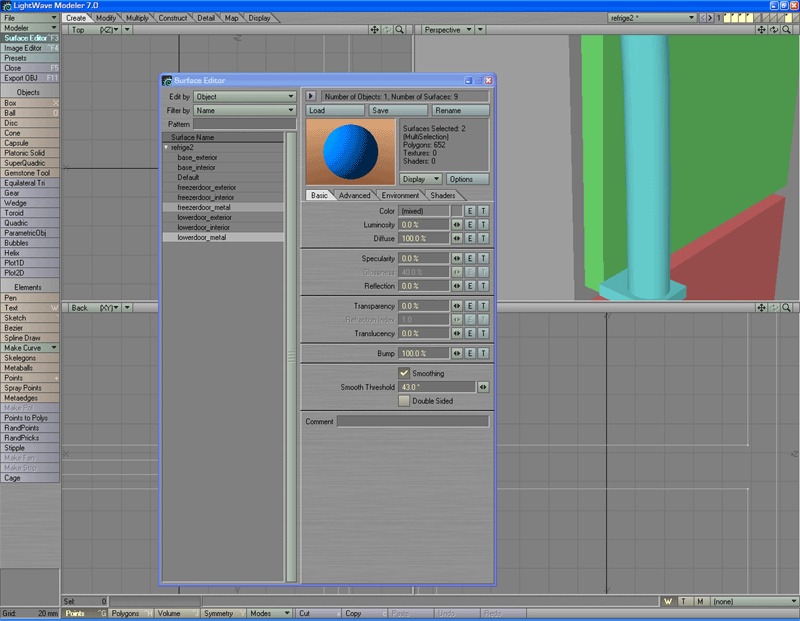Open the Diffuse texture T button
This screenshot has height=621, width=800.
[x=483, y=238]
